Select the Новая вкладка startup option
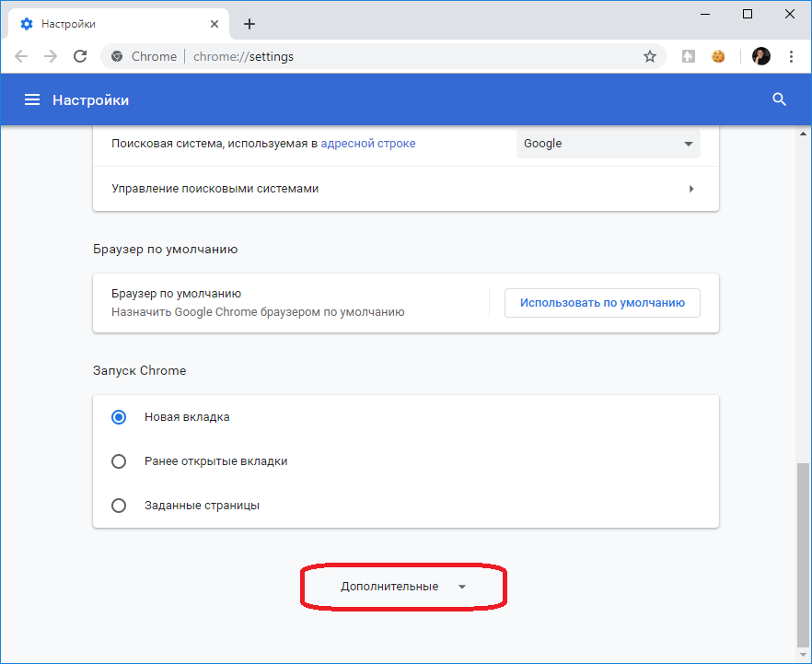Image resolution: width=812 pixels, height=664 pixels. point(118,416)
